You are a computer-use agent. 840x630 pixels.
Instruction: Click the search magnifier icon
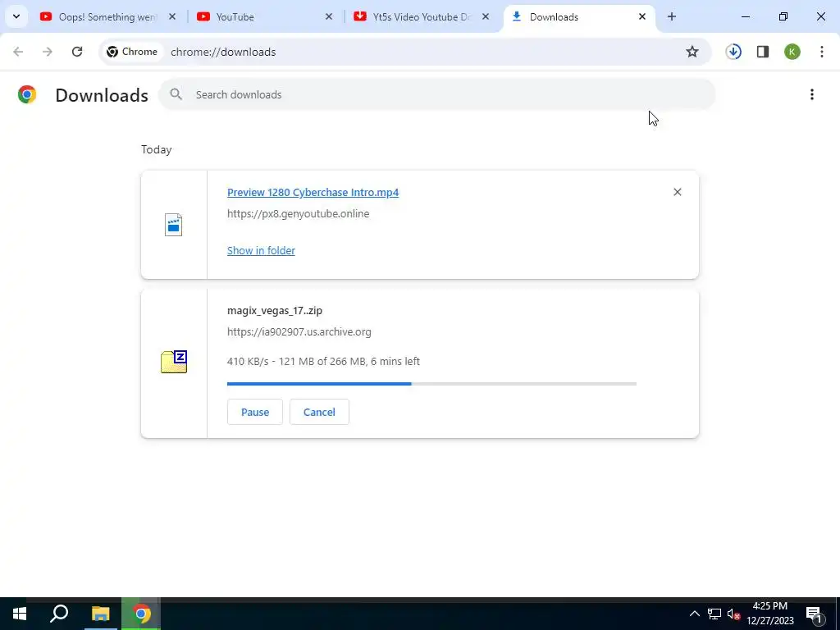(176, 94)
